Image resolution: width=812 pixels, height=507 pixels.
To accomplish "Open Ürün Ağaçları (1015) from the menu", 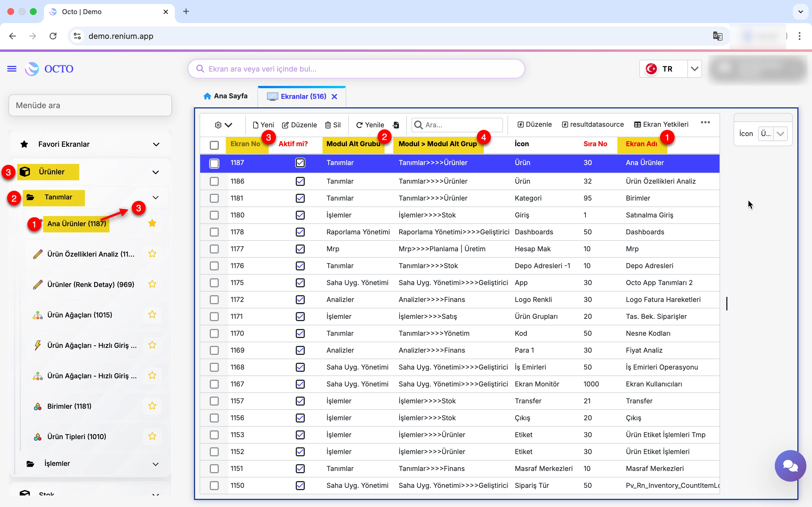I will [80, 315].
